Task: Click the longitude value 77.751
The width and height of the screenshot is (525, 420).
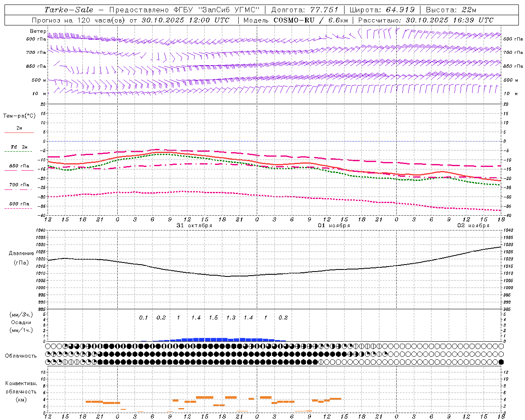Action: click(x=324, y=10)
